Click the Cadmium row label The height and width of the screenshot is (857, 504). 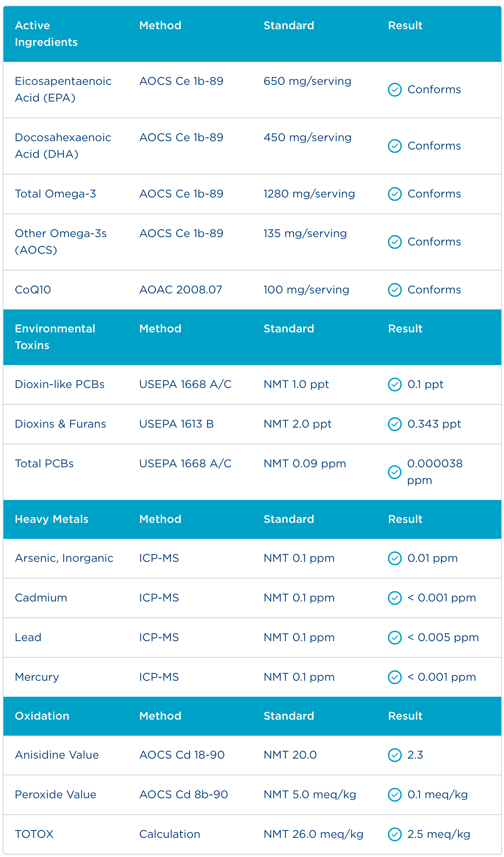click(41, 598)
